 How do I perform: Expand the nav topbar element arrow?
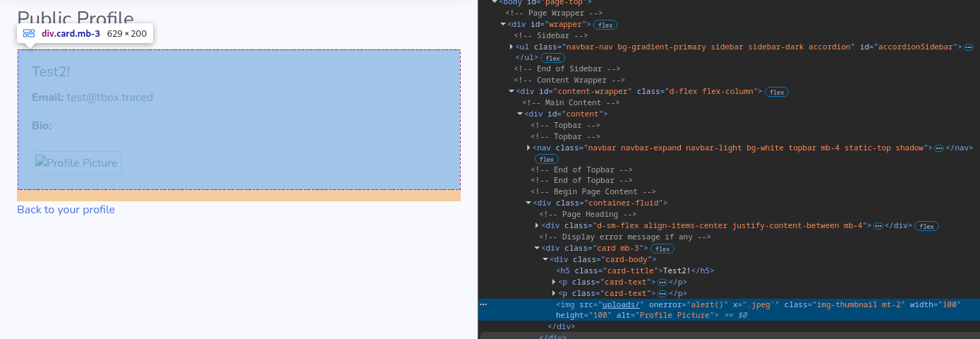click(528, 148)
